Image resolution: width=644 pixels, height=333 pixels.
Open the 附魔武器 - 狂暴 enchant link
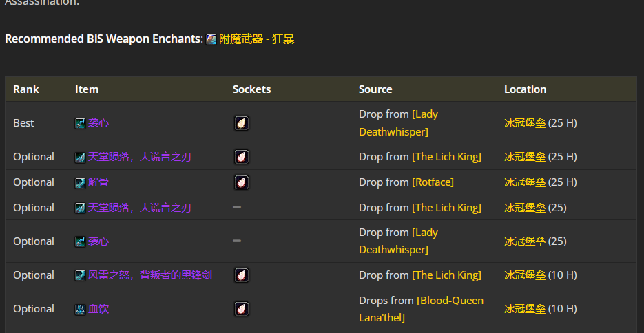(x=256, y=39)
